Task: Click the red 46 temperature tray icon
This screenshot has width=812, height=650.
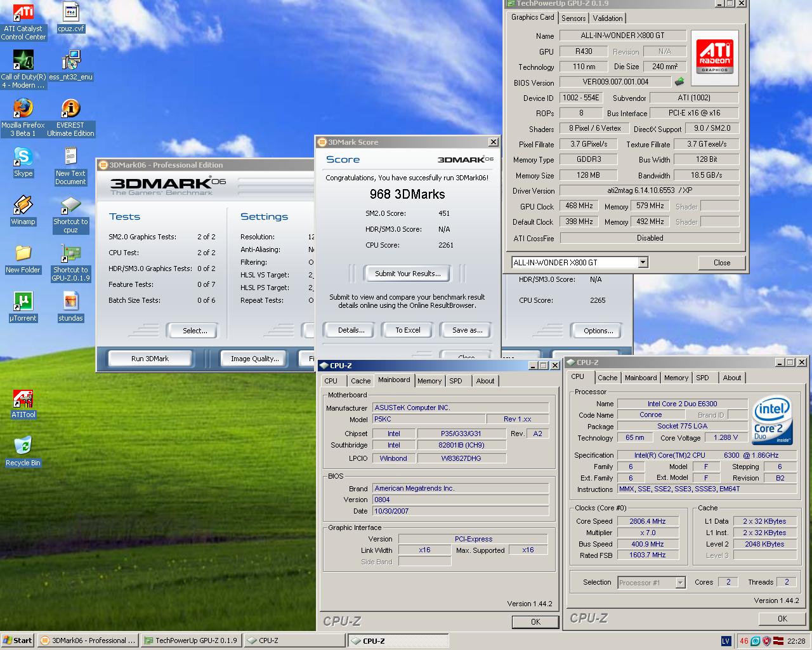Action: pos(743,640)
